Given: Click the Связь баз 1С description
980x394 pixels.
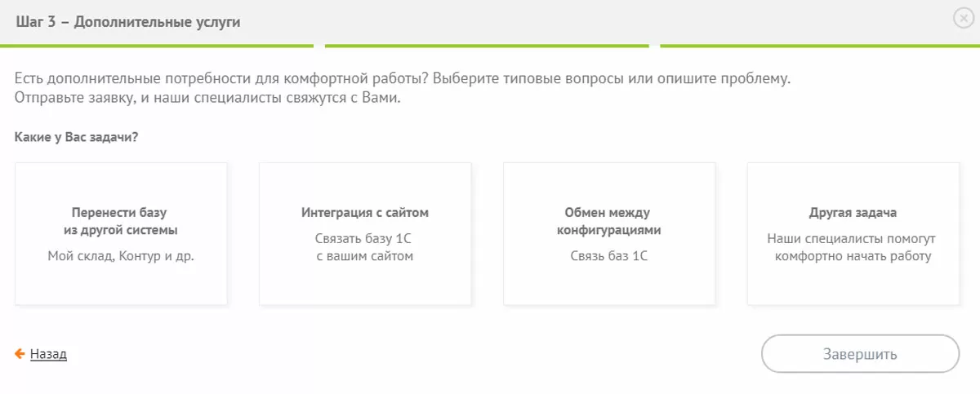Looking at the screenshot, I should point(609,256).
